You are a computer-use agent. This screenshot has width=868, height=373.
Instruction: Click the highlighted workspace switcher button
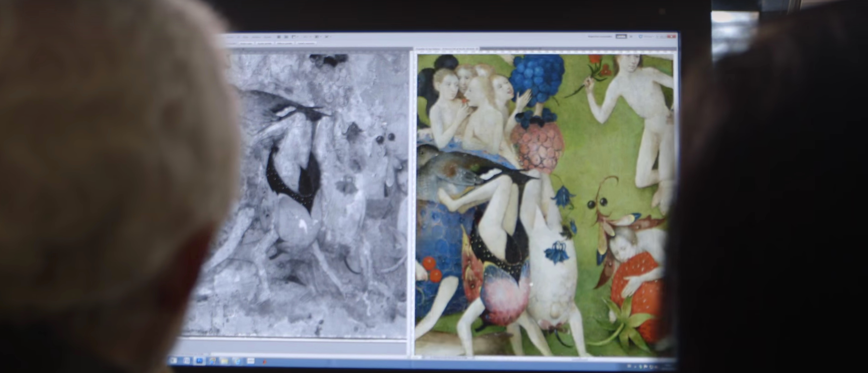(621, 37)
